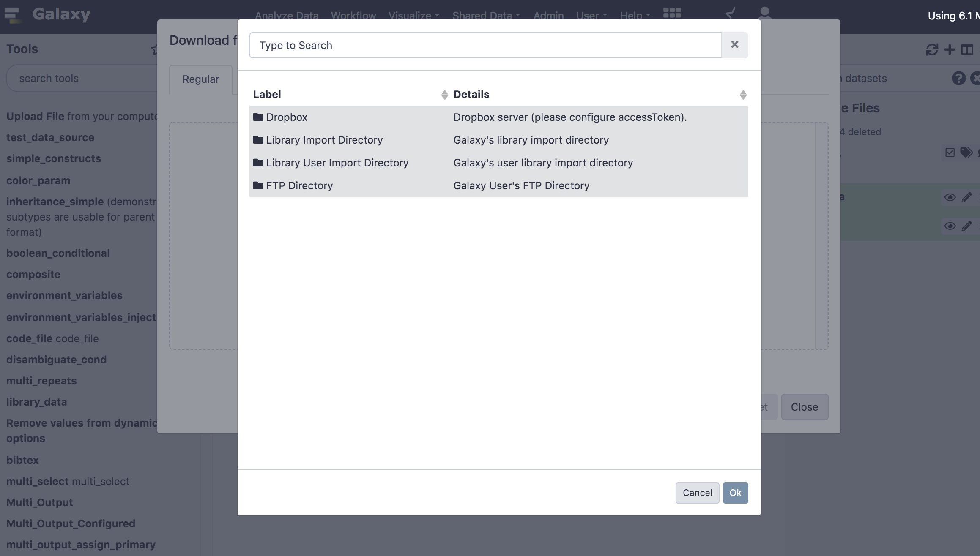Expand the Regular tab in Download dialog

200,79
